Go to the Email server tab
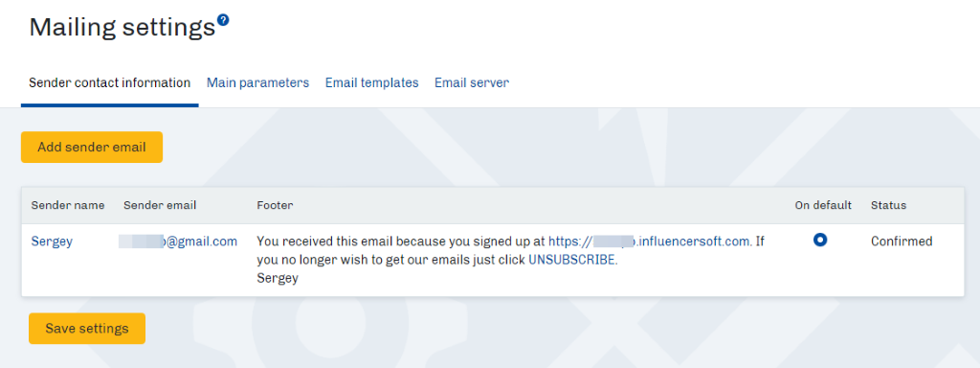980x368 pixels. [472, 82]
